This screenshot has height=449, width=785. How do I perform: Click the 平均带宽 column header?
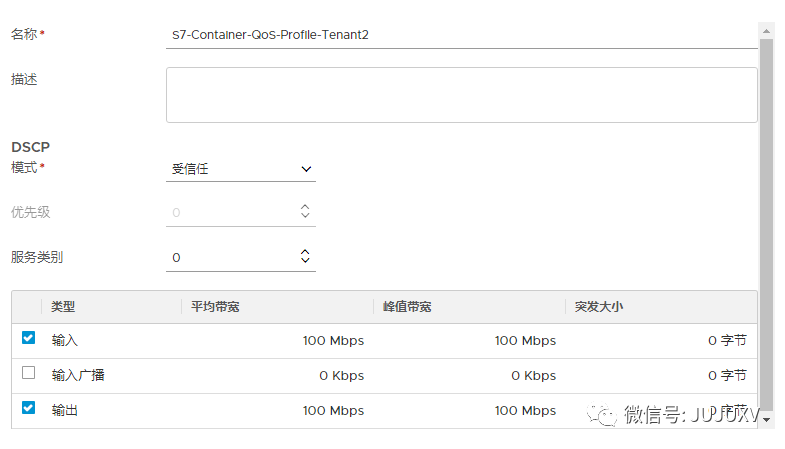point(215,307)
